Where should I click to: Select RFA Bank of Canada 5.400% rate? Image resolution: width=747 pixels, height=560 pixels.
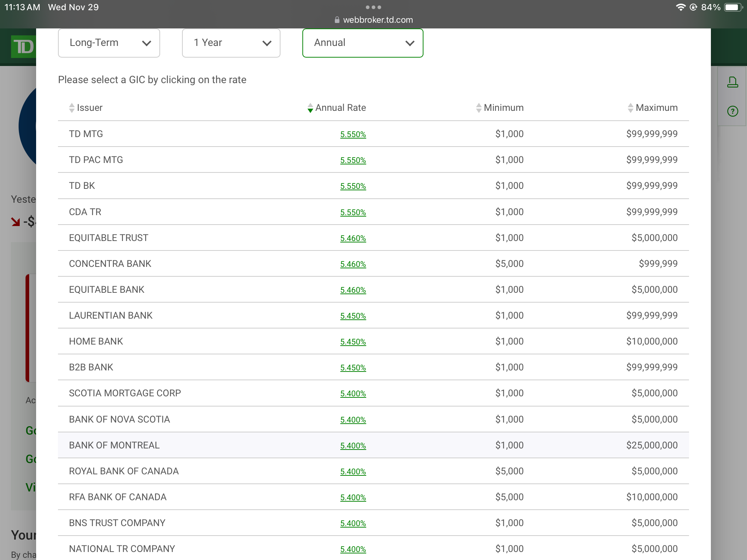pyautogui.click(x=353, y=498)
